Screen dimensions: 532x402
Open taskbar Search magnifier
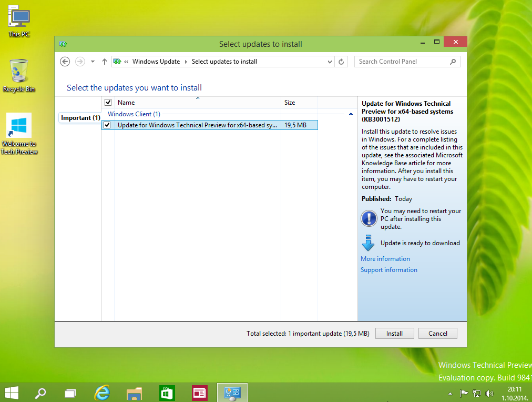point(40,393)
